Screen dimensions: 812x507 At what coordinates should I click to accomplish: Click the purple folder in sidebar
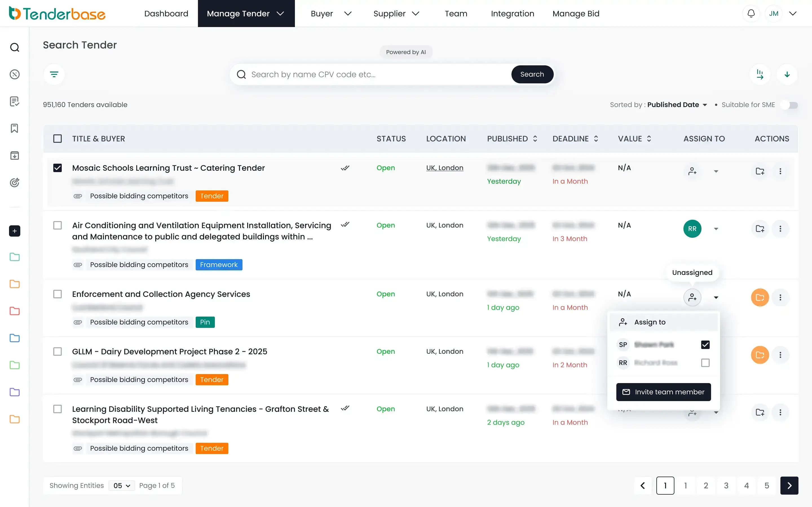pos(14,392)
